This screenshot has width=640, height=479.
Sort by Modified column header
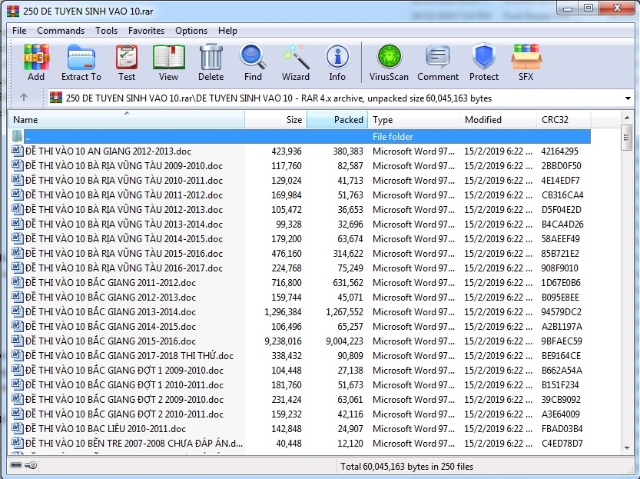pos(498,120)
